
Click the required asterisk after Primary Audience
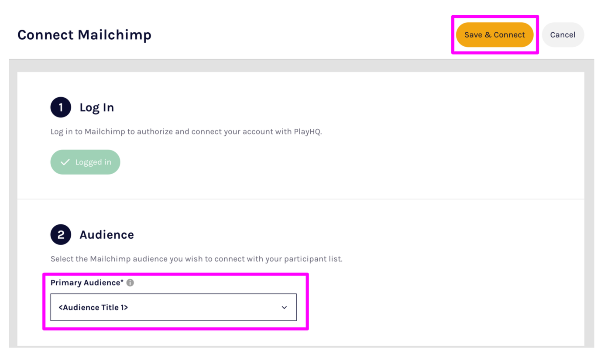point(122,282)
